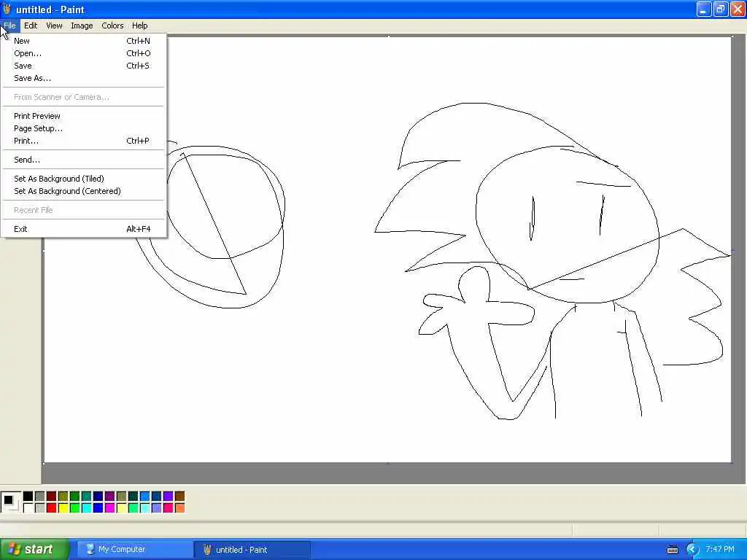
Task: Pick the bright yellow color swatch
Action: coord(63,508)
